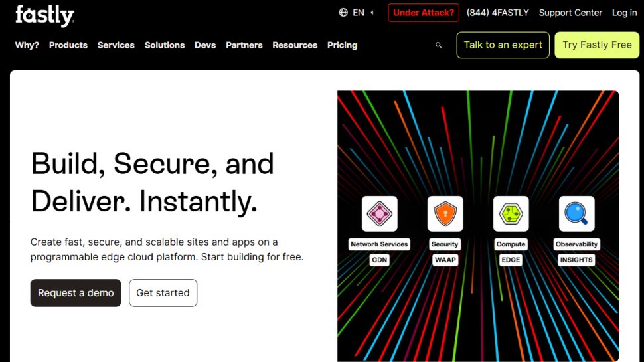The height and width of the screenshot is (362, 644).
Task: Open the Devs menu
Action: [205, 45]
